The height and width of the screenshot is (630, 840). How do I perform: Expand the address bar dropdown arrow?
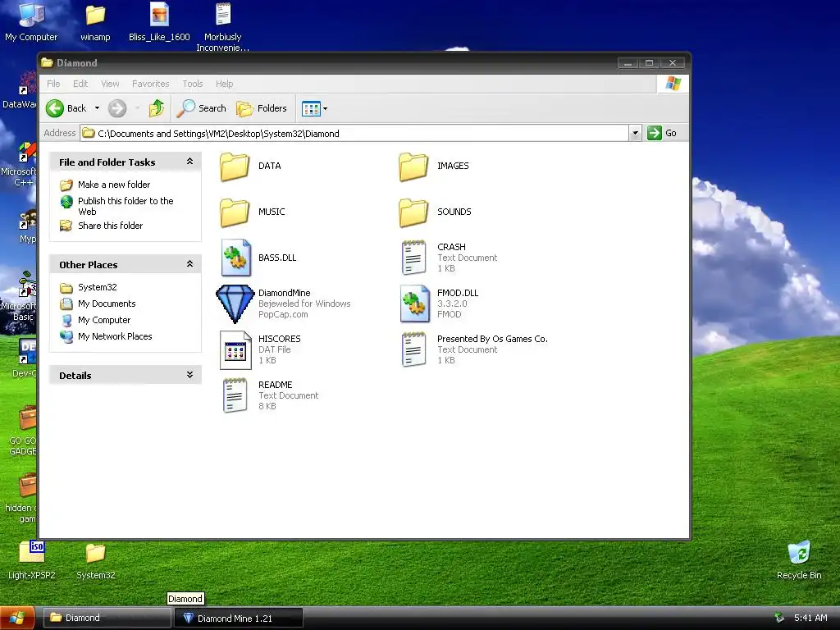635,134
